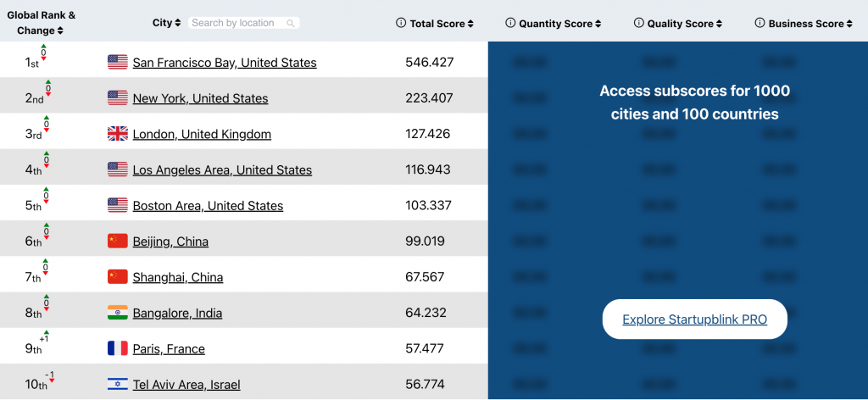Click the United Kingdom flag next to London
Screen dimensions: 868x400
pyautogui.click(x=118, y=134)
